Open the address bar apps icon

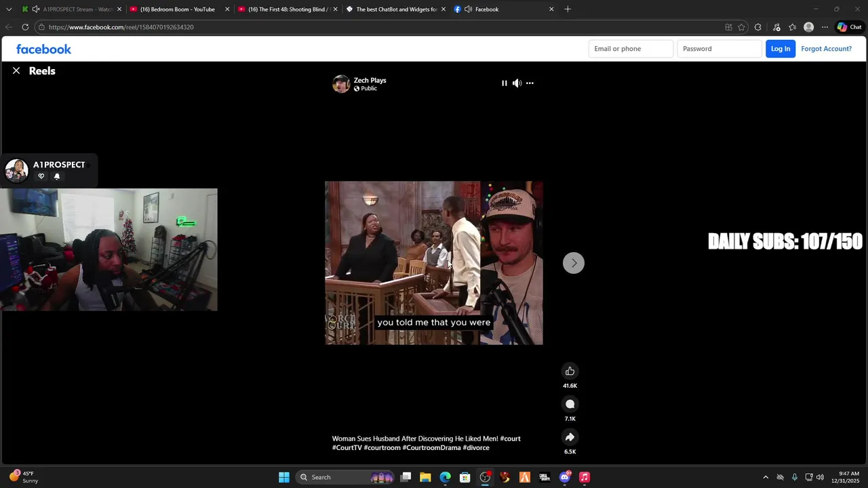(728, 27)
